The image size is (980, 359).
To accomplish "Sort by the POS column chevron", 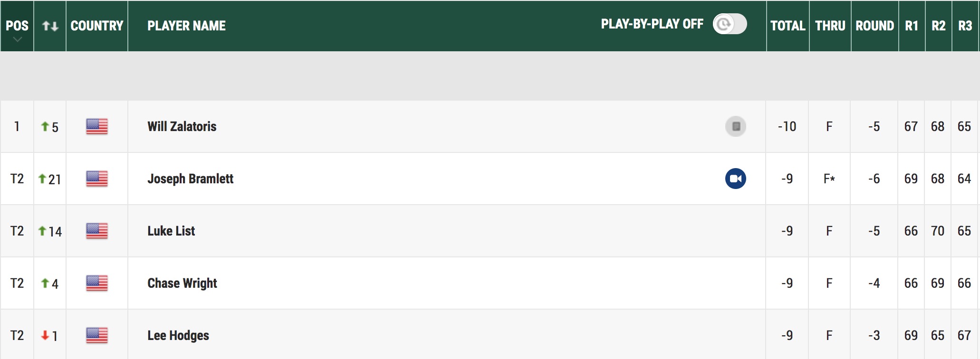I will (x=17, y=40).
